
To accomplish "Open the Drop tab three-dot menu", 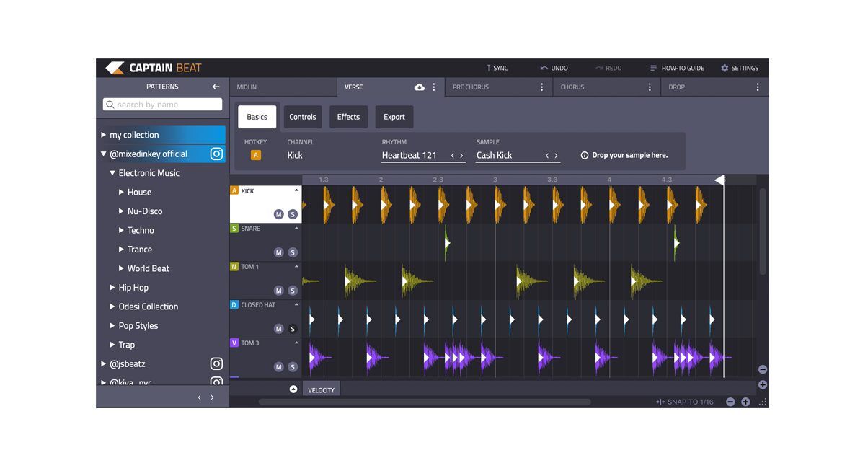I will (x=758, y=87).
